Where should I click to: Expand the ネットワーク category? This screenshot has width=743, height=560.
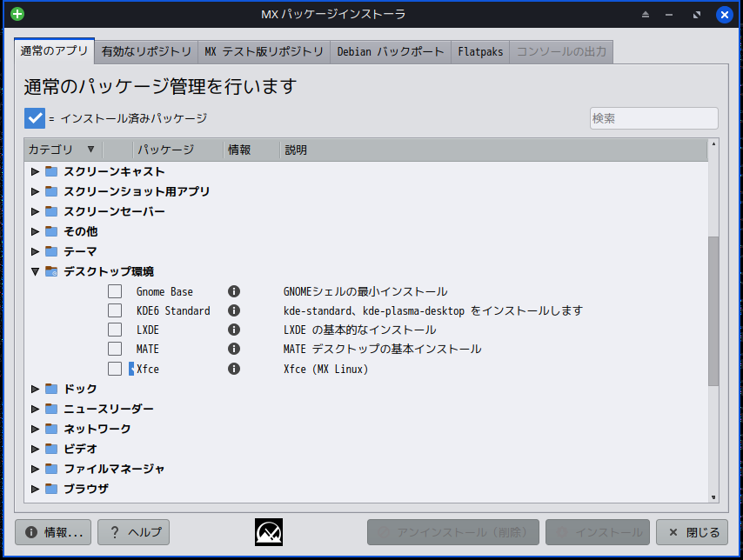35,429
